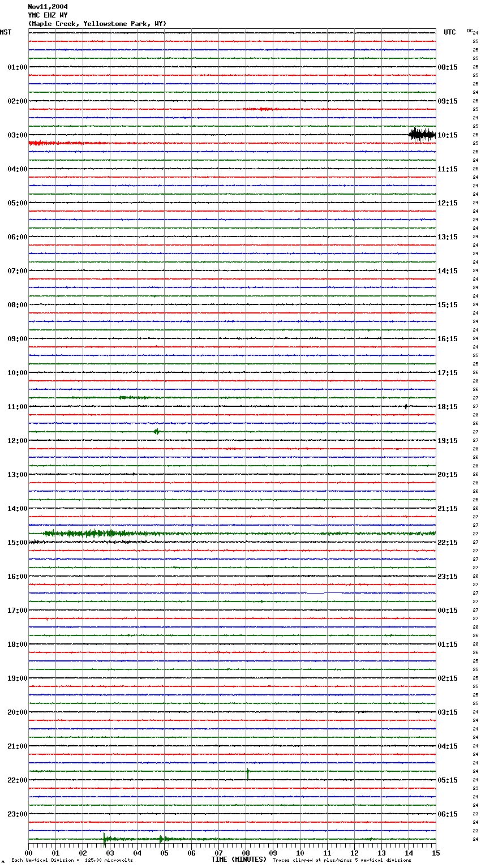Click the DC column header at top right
The height and width of the screenshot is (868, 481).
470,30
